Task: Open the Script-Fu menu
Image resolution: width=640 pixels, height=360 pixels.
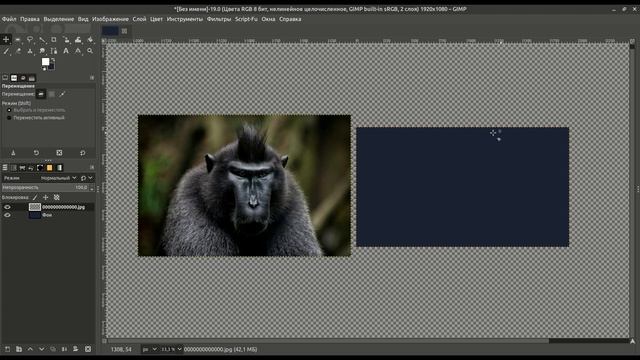Action: [x=246, y=19]
